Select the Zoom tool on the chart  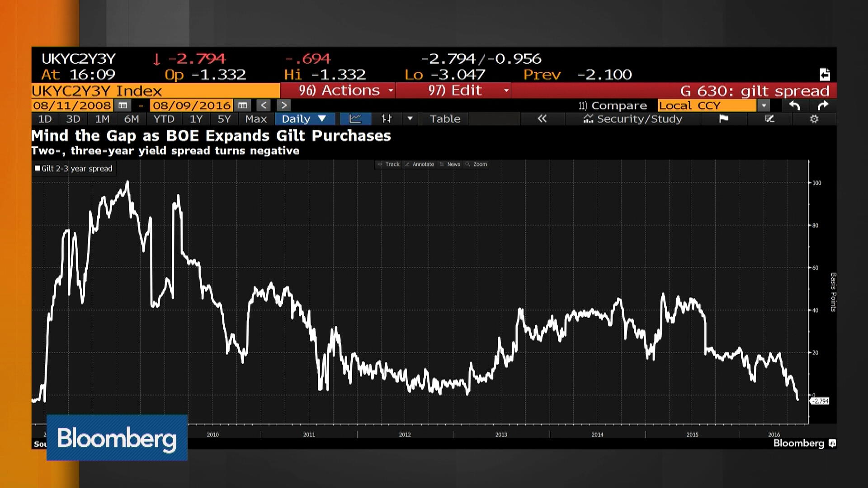476,164
